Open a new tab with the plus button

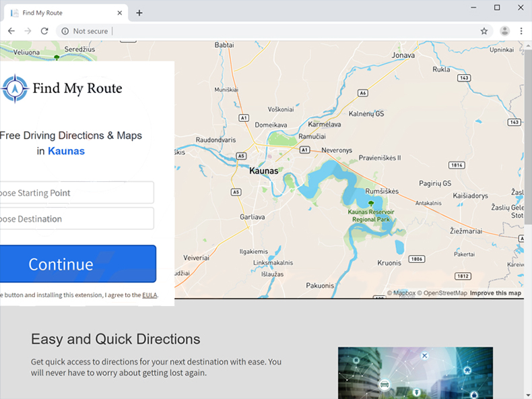point(139,13)
